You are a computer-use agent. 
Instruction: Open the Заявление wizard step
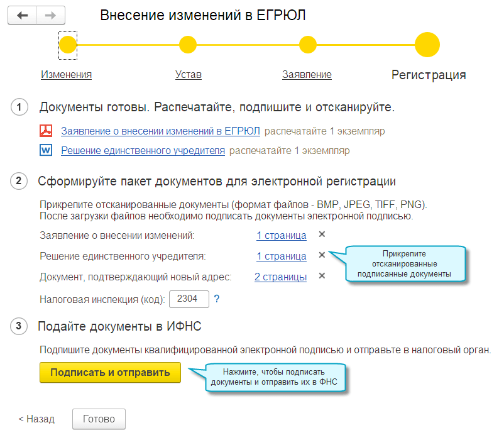307,74
